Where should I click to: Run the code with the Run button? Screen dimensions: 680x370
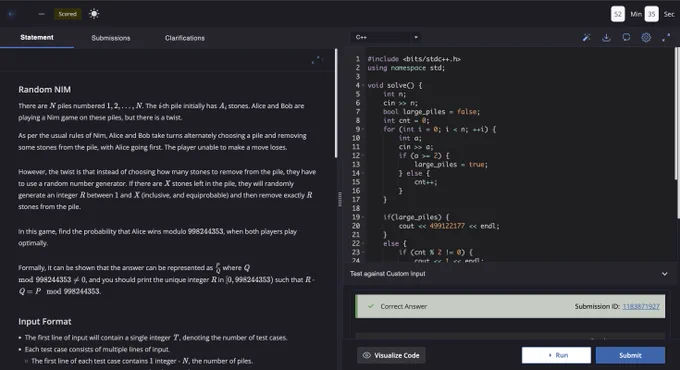556,355
